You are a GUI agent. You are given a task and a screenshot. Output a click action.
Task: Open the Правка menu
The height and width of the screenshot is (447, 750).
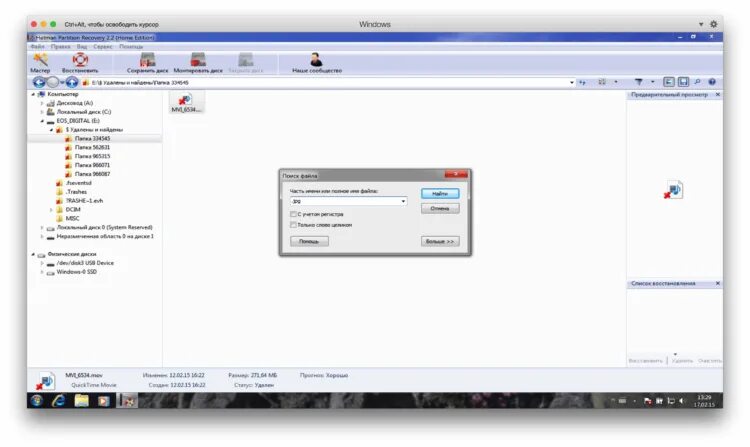tap(60, 46)
